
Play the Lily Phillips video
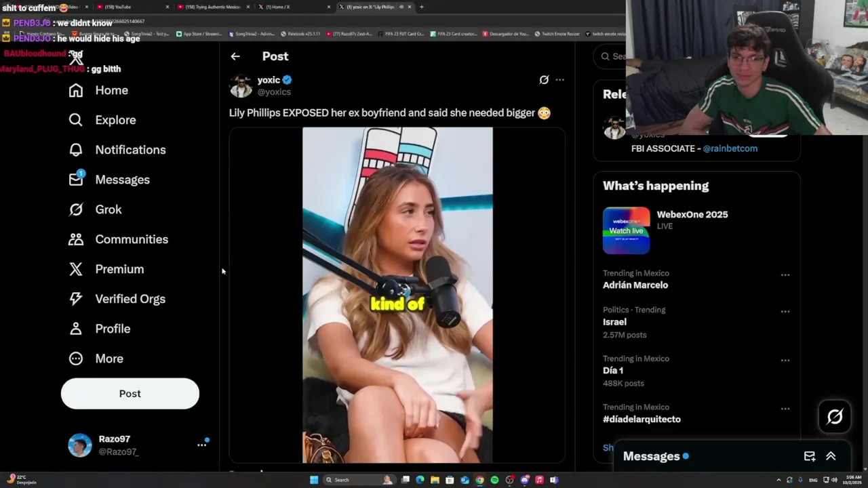pos(397,295)
